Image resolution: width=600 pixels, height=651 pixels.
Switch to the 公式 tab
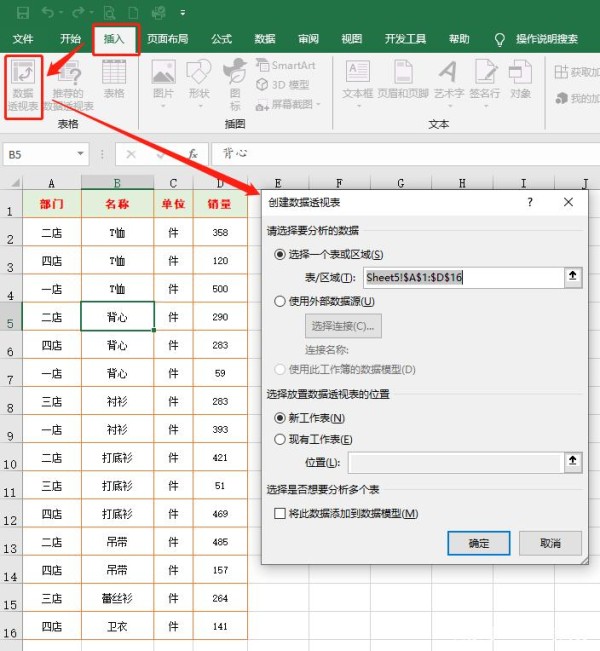221,39
